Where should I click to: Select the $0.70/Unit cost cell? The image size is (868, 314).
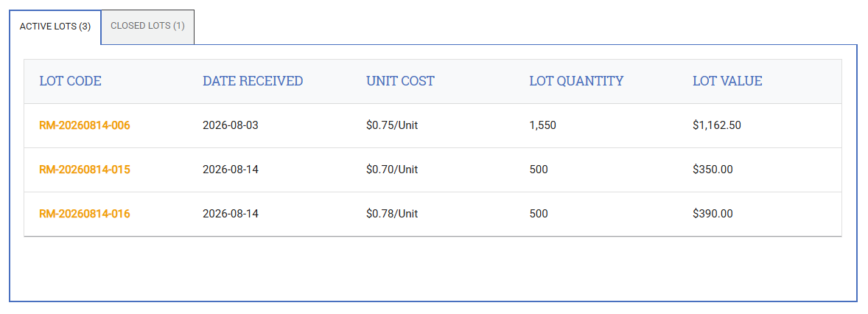click(392, 170)
